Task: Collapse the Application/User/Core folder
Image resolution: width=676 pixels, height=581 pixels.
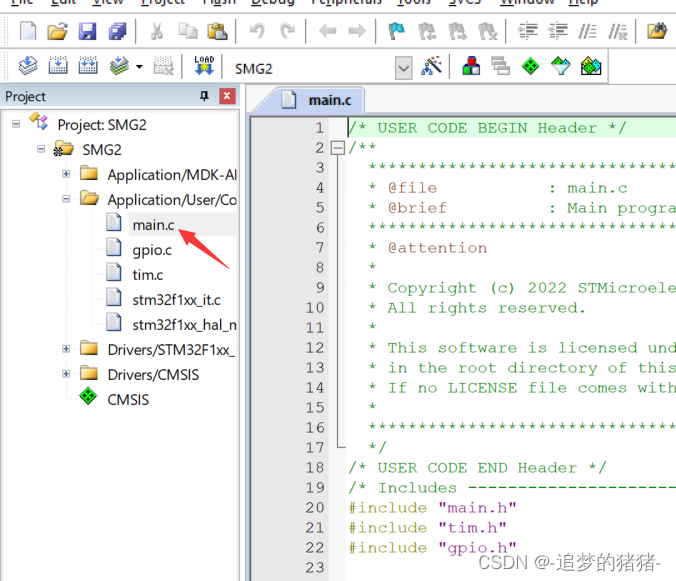Action: [x=66, y=199]
